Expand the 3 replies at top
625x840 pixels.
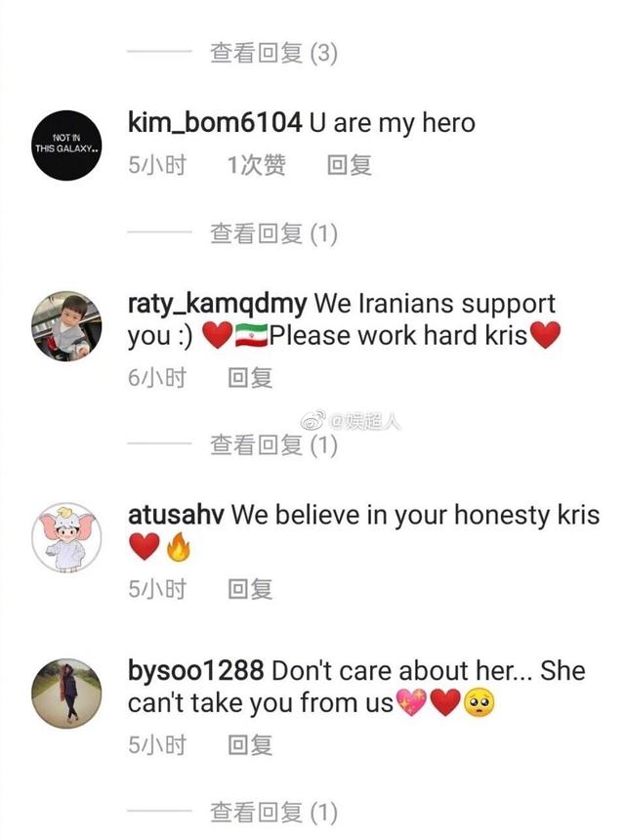(273, 53)
